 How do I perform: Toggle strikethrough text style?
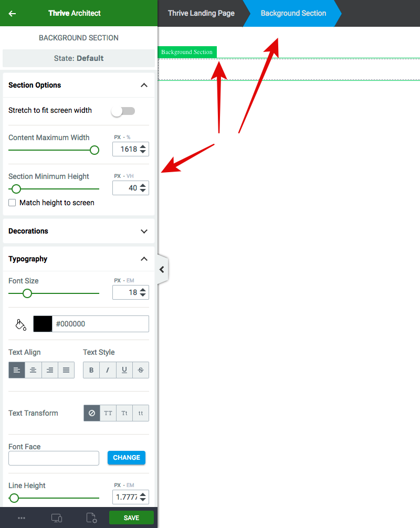(x=141, y=370)
